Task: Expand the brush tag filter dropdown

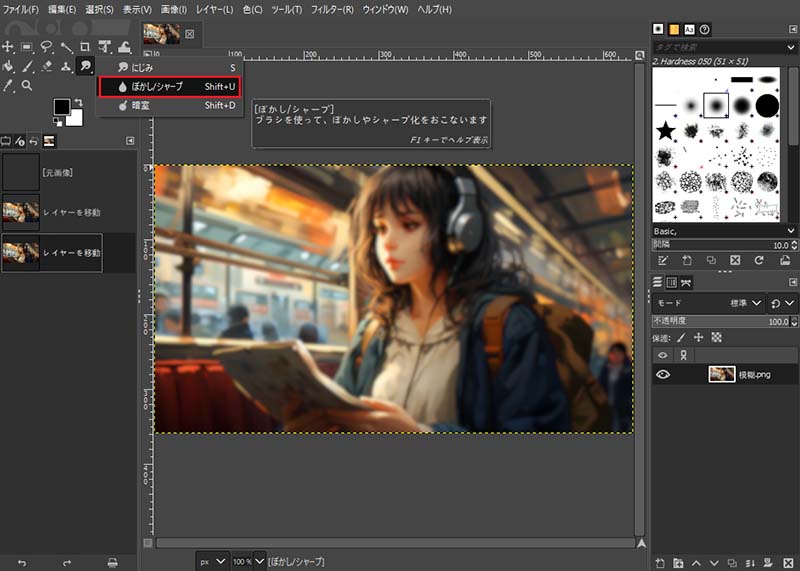Action: click(x=791, y=47)
